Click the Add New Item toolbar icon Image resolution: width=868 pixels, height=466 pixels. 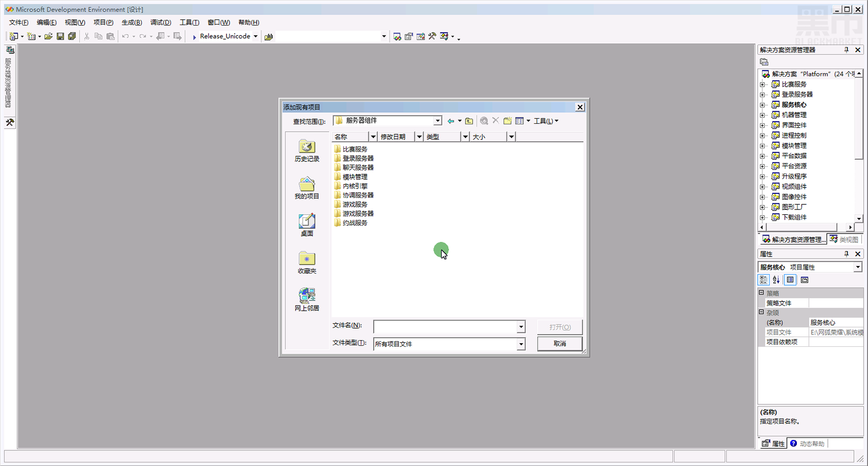(31, 36)
